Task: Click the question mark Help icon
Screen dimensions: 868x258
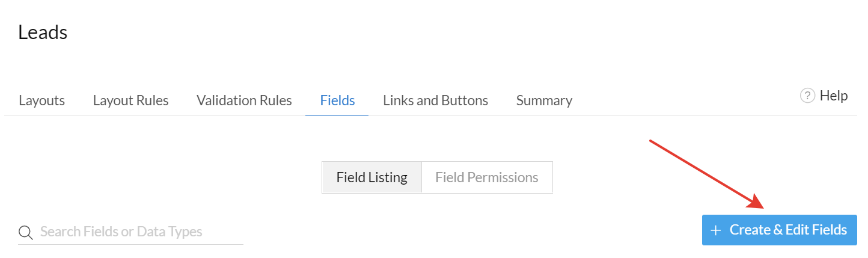Action: click(x=807, y=96)
